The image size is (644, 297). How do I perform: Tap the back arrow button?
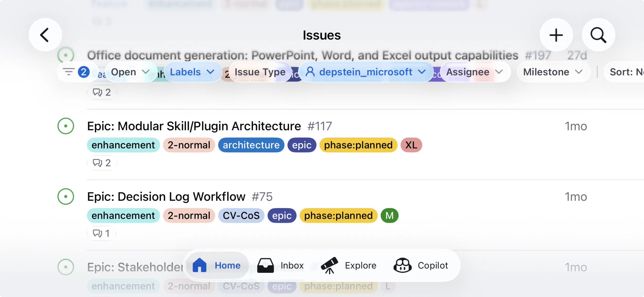[x=45, y=35]
